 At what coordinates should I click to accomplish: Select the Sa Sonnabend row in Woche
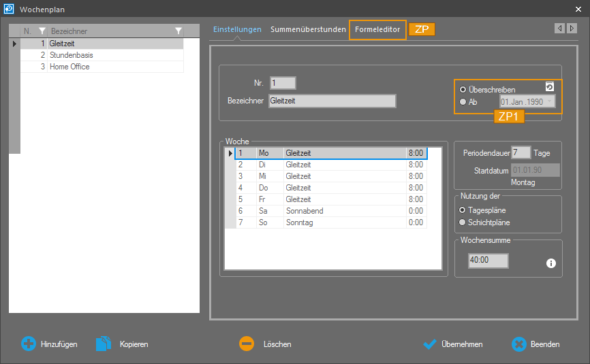point(305,211)
